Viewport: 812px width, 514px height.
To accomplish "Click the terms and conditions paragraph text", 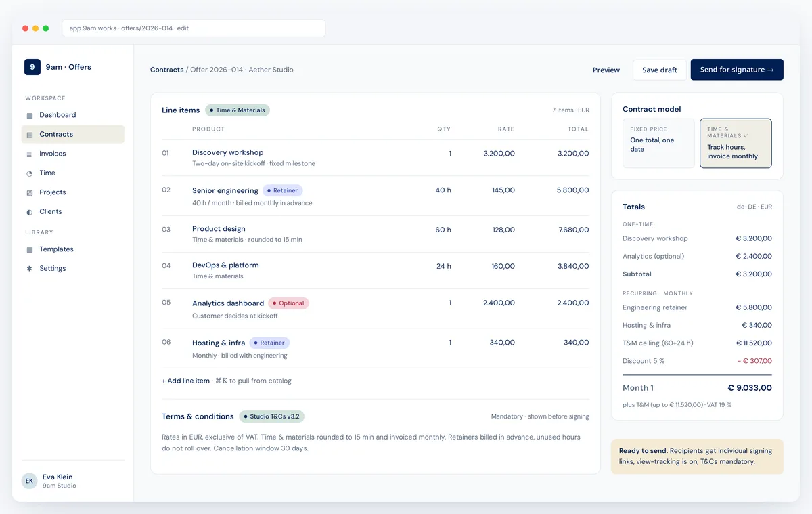I will click(x=371, y=442).
